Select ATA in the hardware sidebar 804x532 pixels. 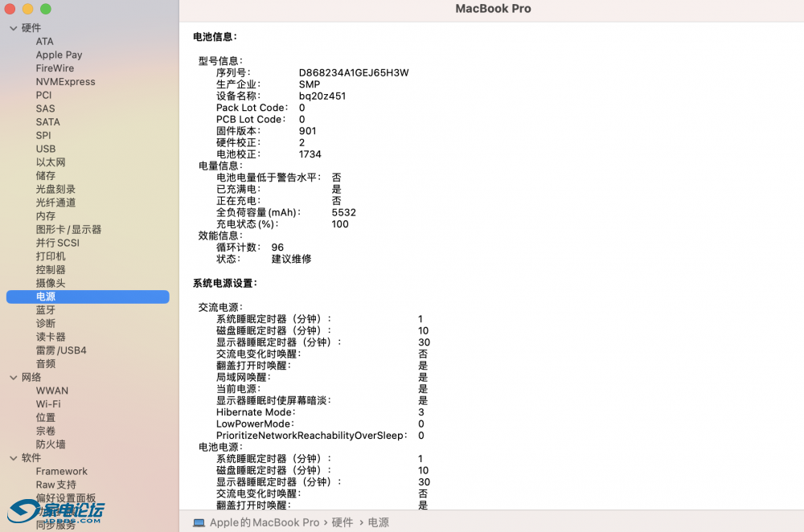[x=44, y=42]
